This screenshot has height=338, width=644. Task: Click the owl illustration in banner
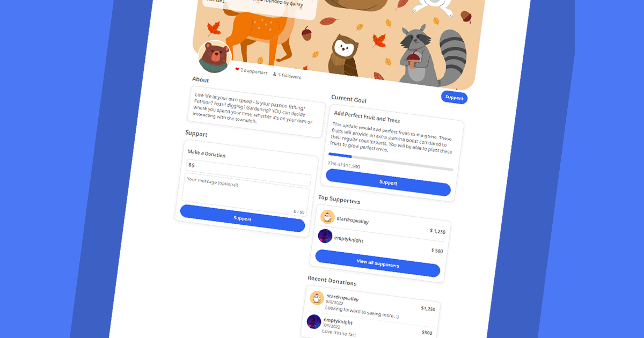(x=344, y=56)
